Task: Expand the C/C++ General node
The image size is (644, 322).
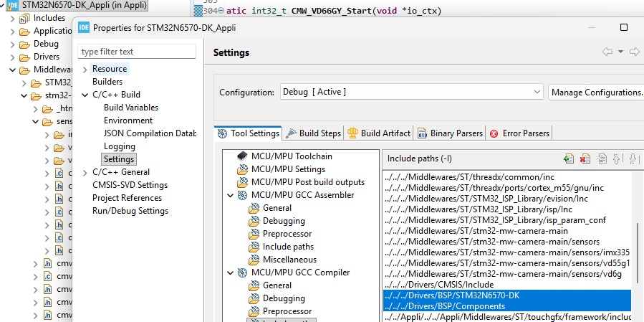Action: 85,172
